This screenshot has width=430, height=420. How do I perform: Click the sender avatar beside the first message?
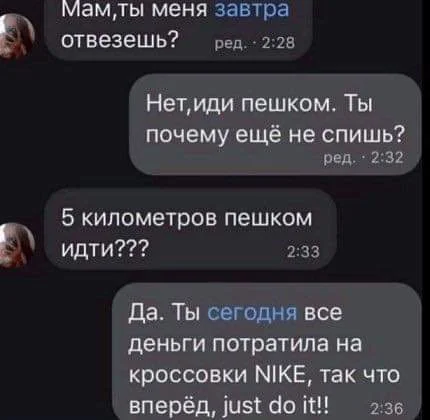(17, 37)
